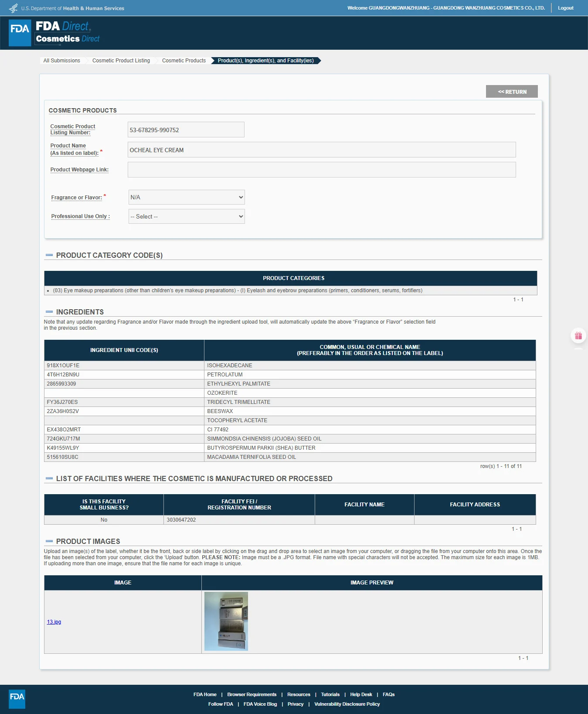Screen dimensions: 588x714
Task: Open the pink gift box widget
Action: pyautogui.click(x=578, y=335)
